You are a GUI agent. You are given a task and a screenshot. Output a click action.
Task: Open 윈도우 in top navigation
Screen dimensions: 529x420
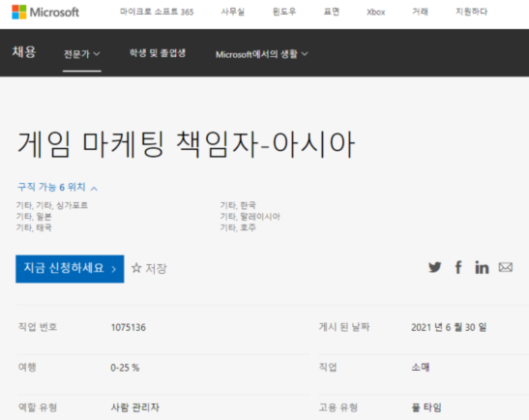[284, 12]
